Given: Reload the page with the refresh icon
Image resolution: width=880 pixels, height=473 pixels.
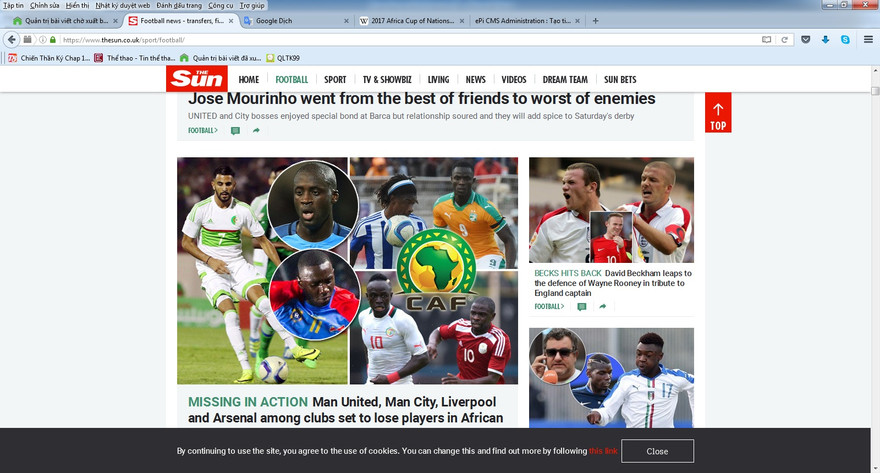Looking at the screenshot, I should [785, 40].
